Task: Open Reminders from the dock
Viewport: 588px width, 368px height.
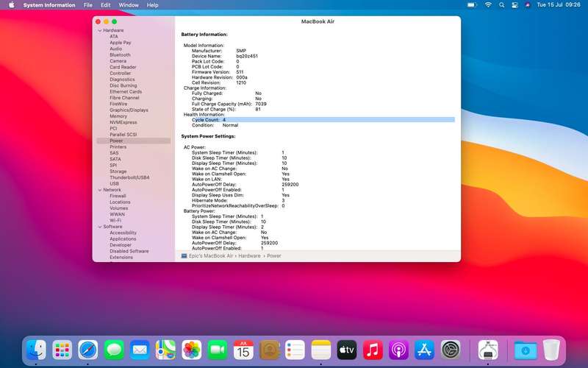Action: [295, 350]
